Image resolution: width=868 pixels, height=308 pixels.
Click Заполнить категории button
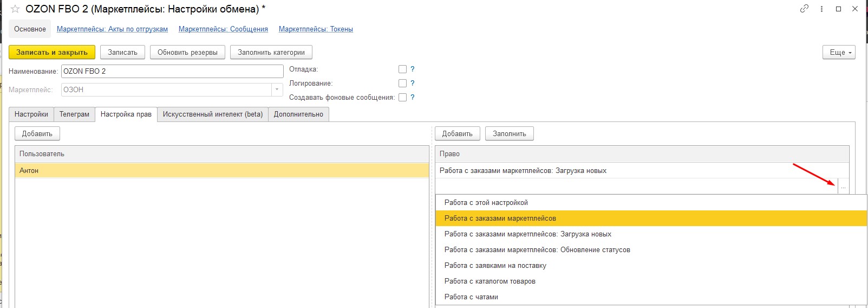click(271, 52)
